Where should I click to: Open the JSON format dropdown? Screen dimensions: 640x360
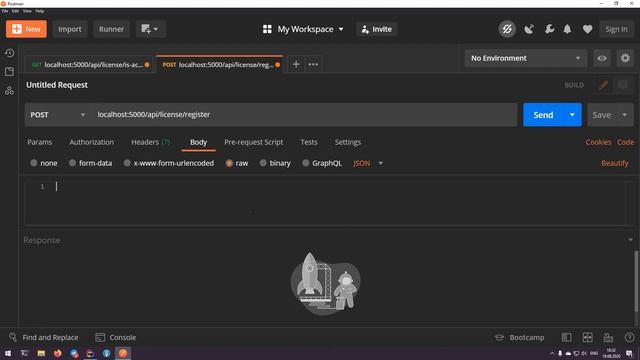[368, 163]
